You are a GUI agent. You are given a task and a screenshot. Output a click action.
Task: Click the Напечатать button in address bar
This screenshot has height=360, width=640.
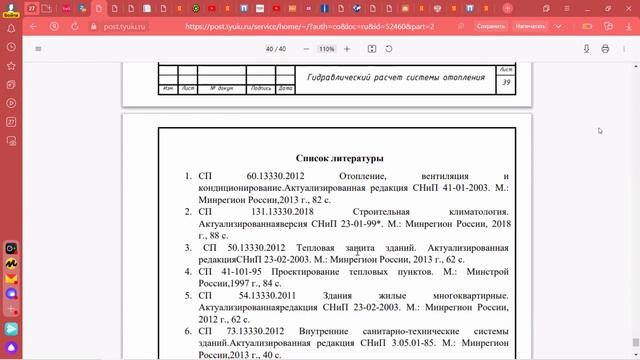point(530,27)
